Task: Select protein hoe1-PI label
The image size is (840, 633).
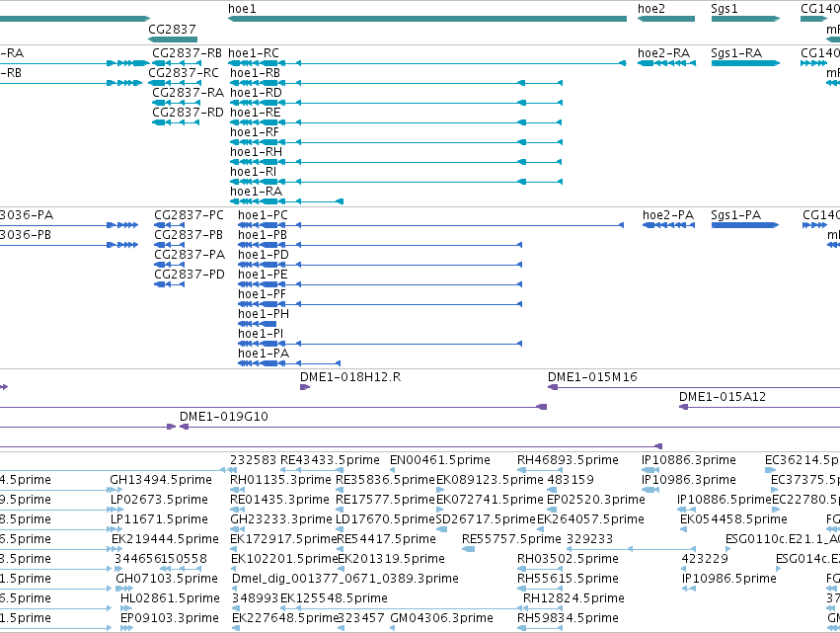Action: [261, 335]
